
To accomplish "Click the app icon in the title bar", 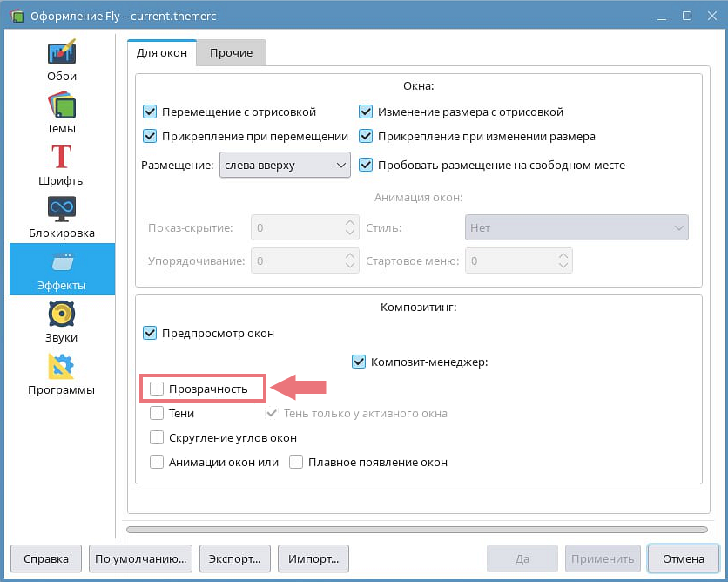I will pyautogui.click(x=17, y=17).
